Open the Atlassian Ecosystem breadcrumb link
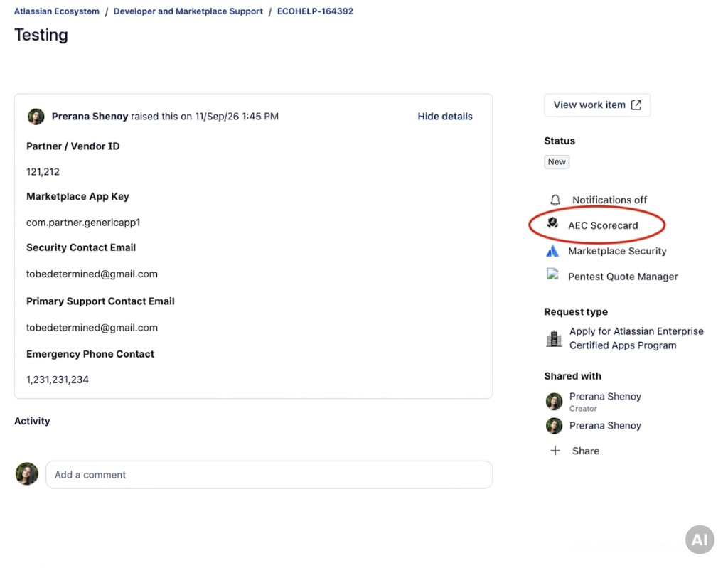 tap(57, 11)
